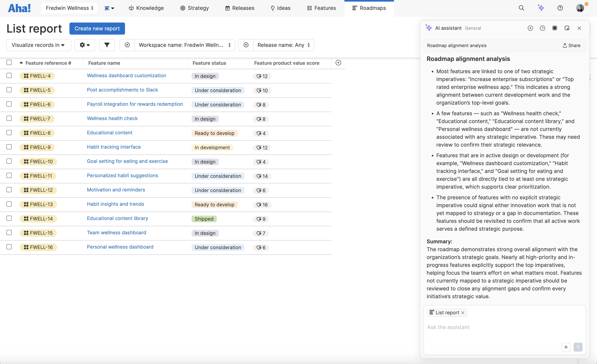
Task: Open the Strategy navigation item
Action: point(194,8)
